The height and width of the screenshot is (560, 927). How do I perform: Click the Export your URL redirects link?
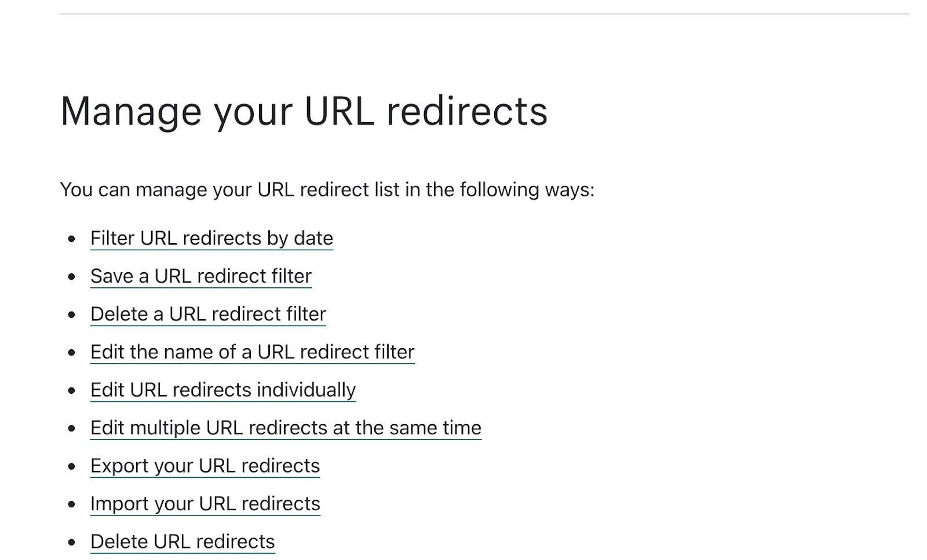205,466
